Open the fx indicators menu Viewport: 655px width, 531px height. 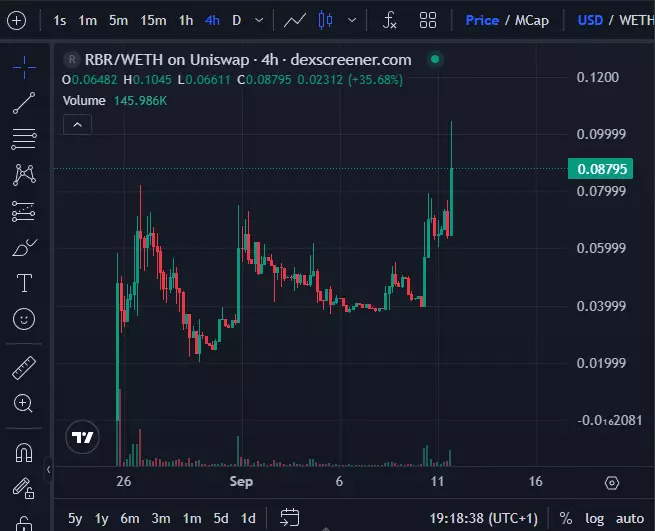389,20
